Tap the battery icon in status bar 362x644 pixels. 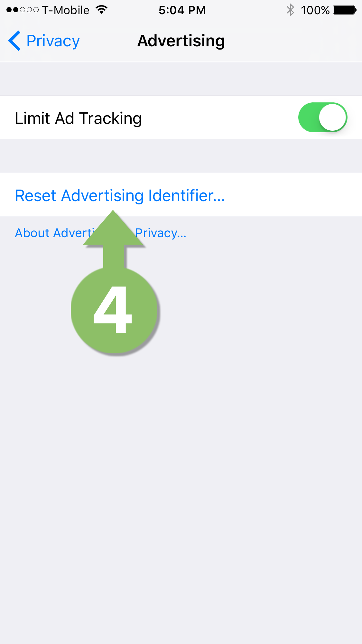click(x=345, y=10)
